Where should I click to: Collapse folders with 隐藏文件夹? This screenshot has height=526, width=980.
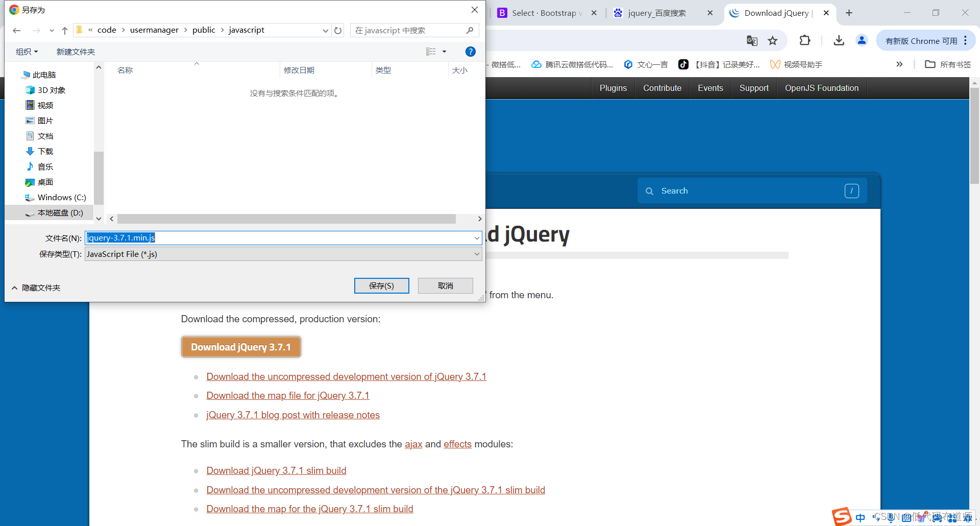click(x=36, y=288)
